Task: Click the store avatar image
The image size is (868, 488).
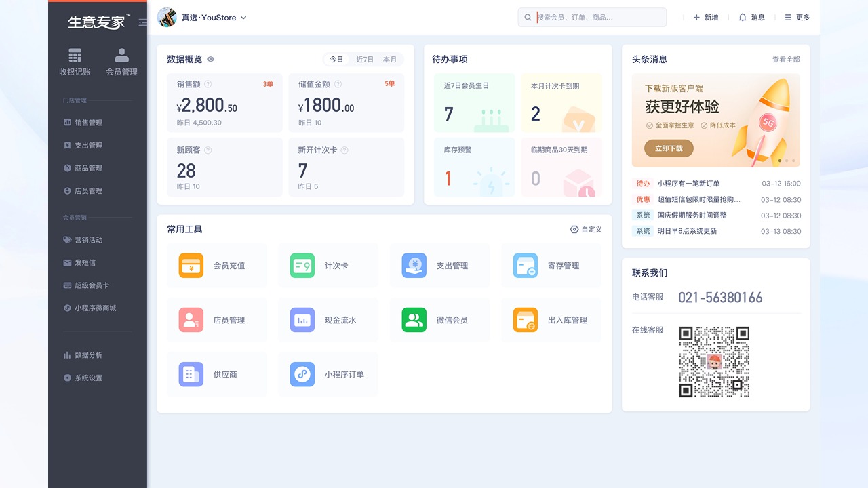Action: coord(167,18)
